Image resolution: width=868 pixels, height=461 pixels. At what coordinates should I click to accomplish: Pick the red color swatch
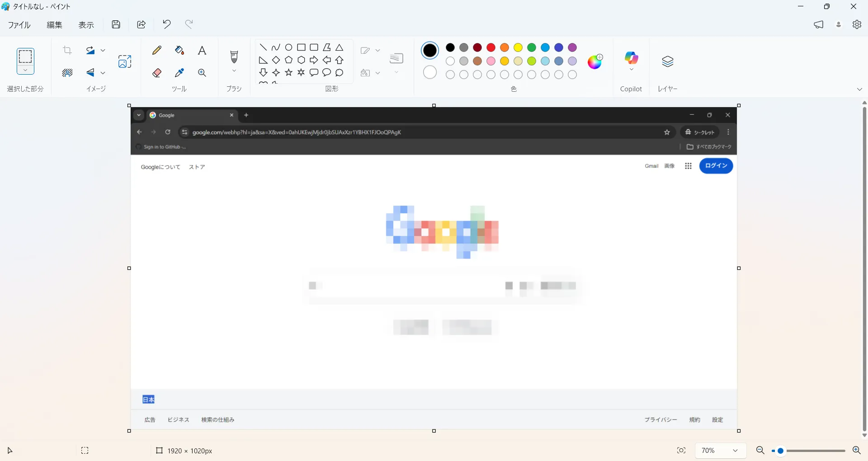click(491, 47)
